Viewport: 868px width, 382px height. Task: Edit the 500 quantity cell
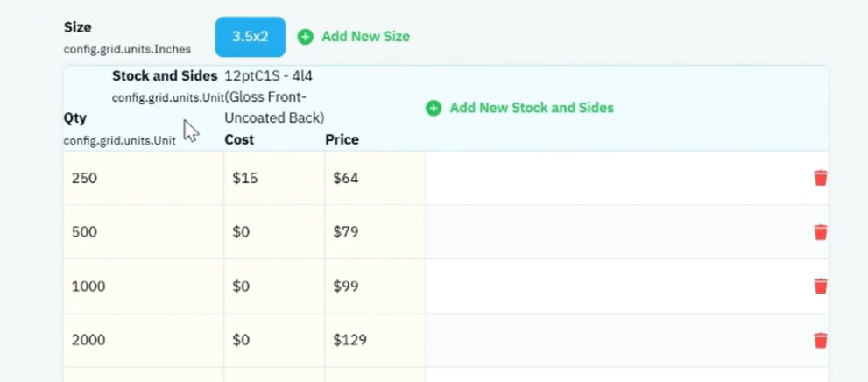coord(144,232)
